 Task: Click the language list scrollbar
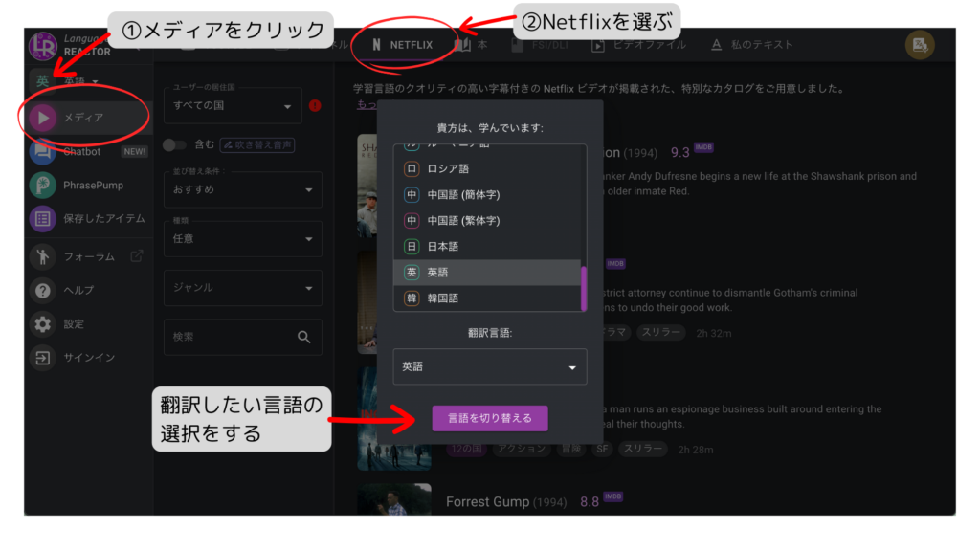point(584,289)
